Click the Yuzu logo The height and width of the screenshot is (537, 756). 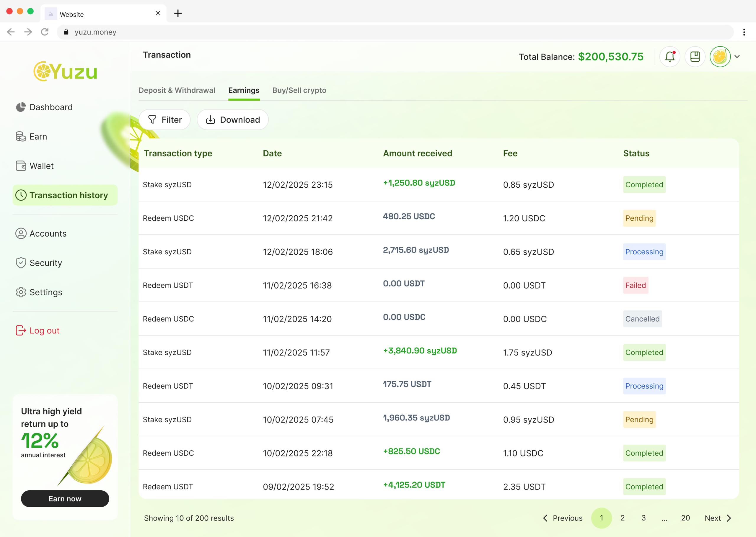[x=66, y=71]
